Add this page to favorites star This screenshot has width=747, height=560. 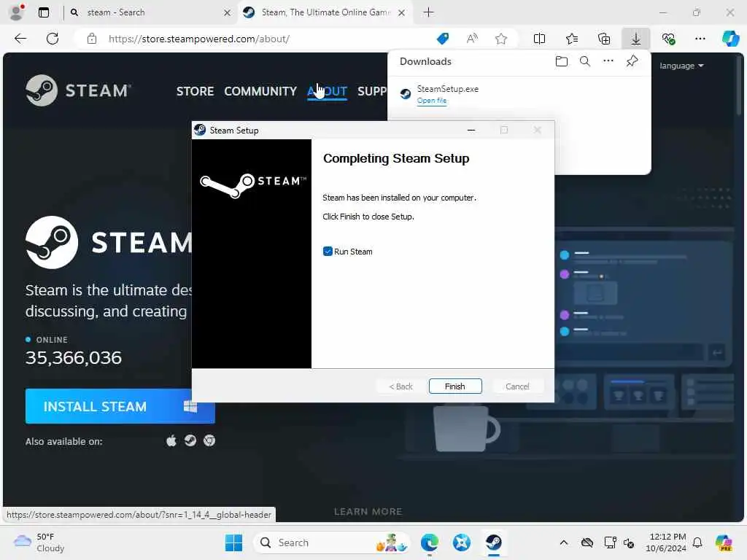[500, 39]
